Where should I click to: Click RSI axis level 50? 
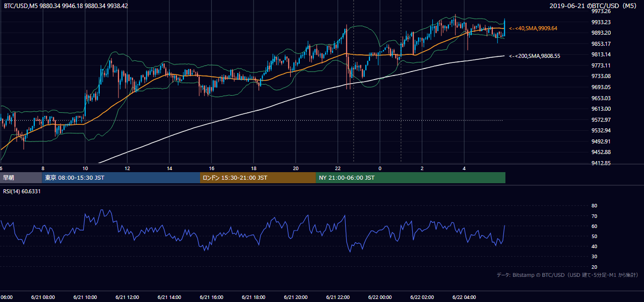tap(594, 236)
